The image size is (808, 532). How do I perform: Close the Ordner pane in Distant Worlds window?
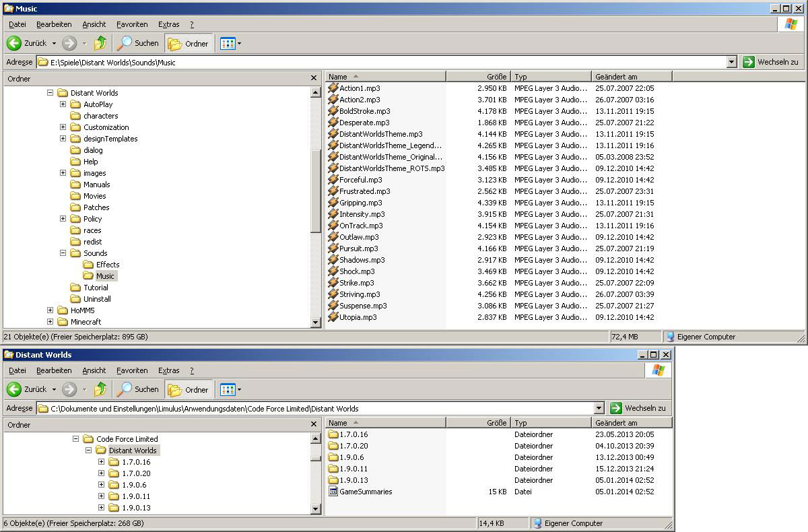coord(314,425)
